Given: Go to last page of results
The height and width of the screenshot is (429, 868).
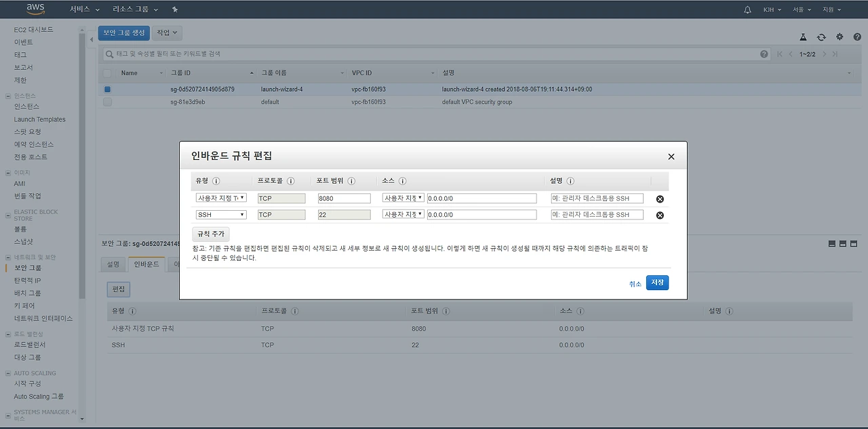Looking at the screenshot, I should click(835, 54).
